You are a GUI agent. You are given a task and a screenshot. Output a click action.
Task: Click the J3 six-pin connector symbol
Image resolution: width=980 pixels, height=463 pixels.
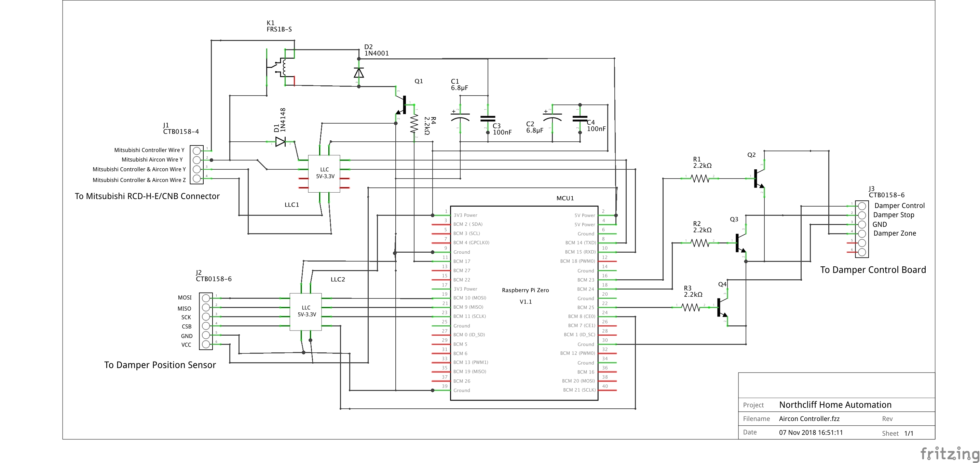tap(862, 229)
